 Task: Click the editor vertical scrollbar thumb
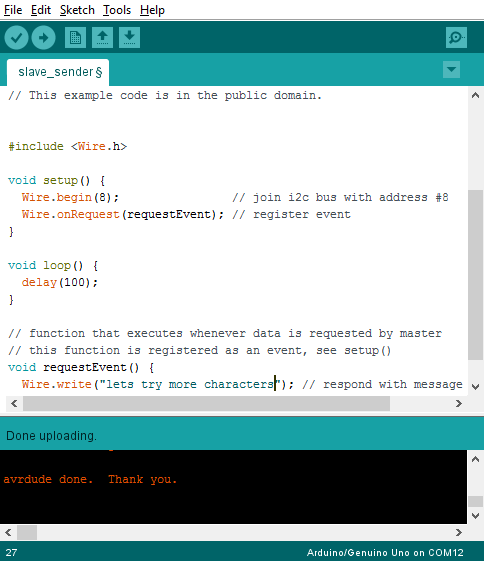click(x=475, y=275)
